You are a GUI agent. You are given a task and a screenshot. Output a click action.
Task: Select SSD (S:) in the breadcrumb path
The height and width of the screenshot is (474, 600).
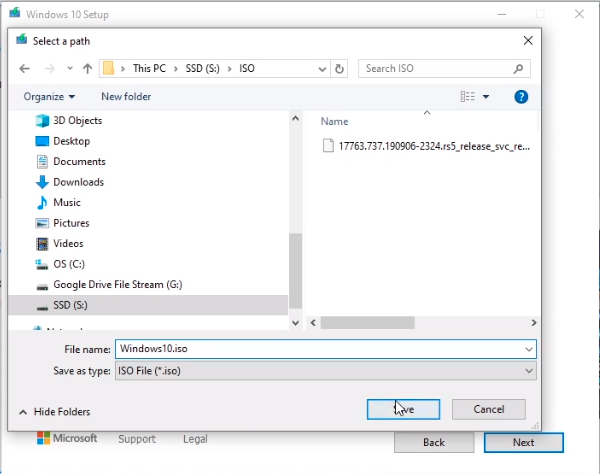202,68
